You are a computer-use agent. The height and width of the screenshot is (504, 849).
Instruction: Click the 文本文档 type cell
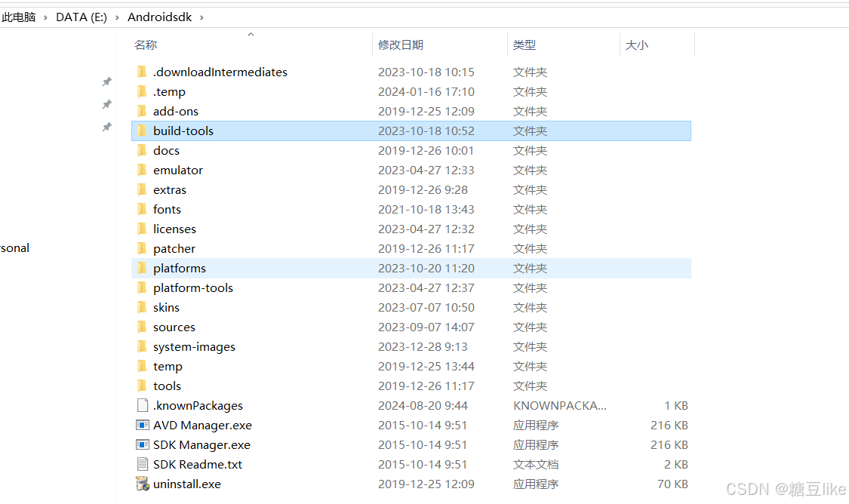pyautogui.click(x=536, y=465)
